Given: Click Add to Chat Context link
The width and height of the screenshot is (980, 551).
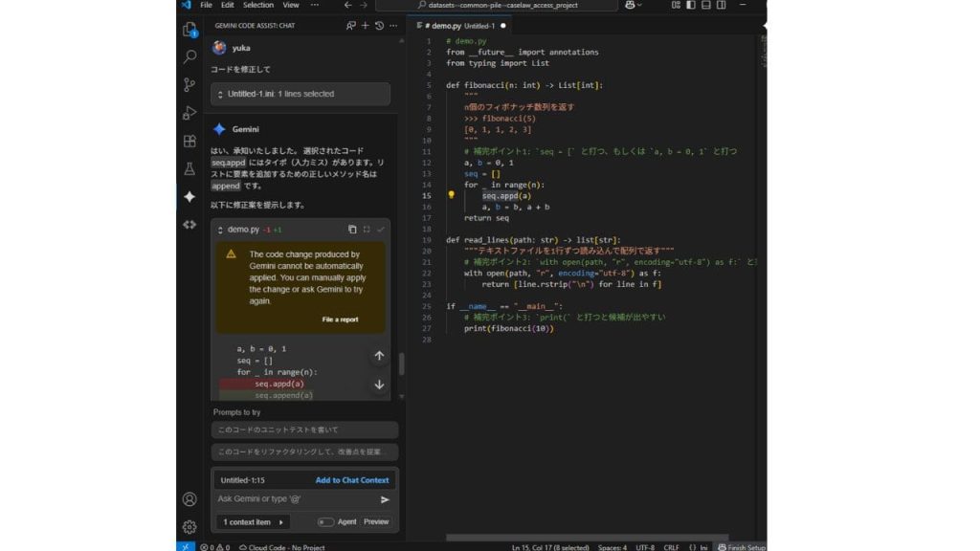Looking at the screenshot, I should (x=352, y=480).
